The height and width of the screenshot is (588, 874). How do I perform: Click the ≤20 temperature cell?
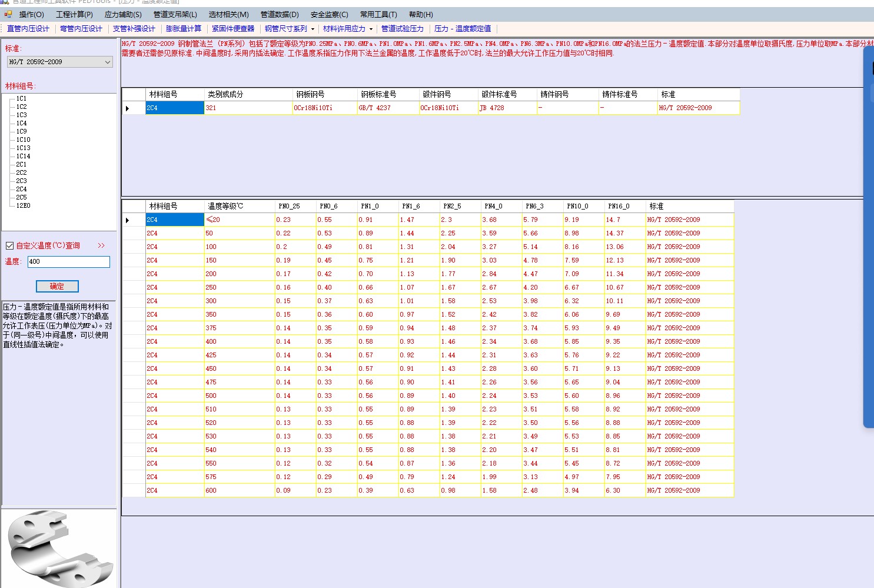240,220
